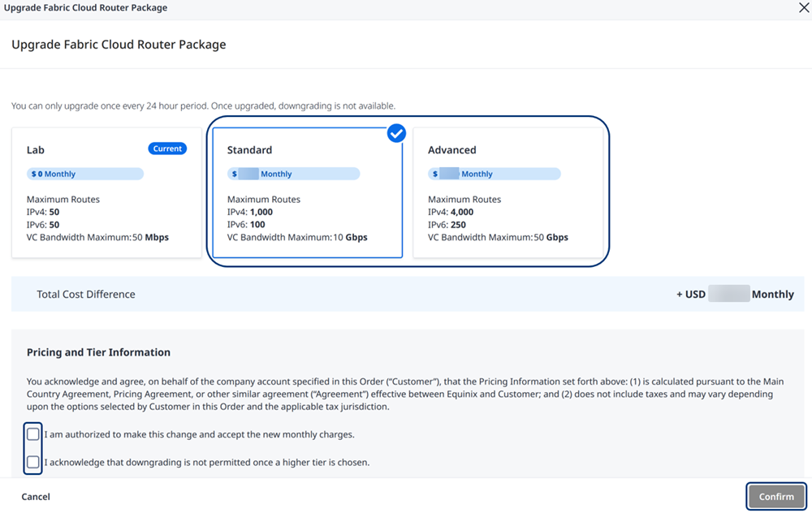Click the Confirm button
This screenshot has height=513, width=812.
pyautogui.click(x=776, y=497)
